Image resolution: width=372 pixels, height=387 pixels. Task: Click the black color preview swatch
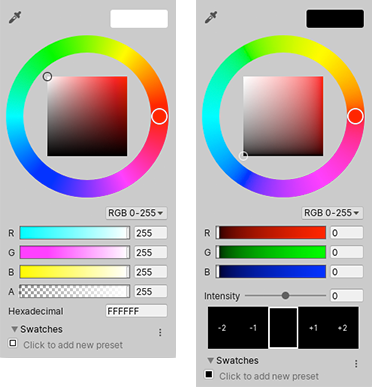[335, 19]
